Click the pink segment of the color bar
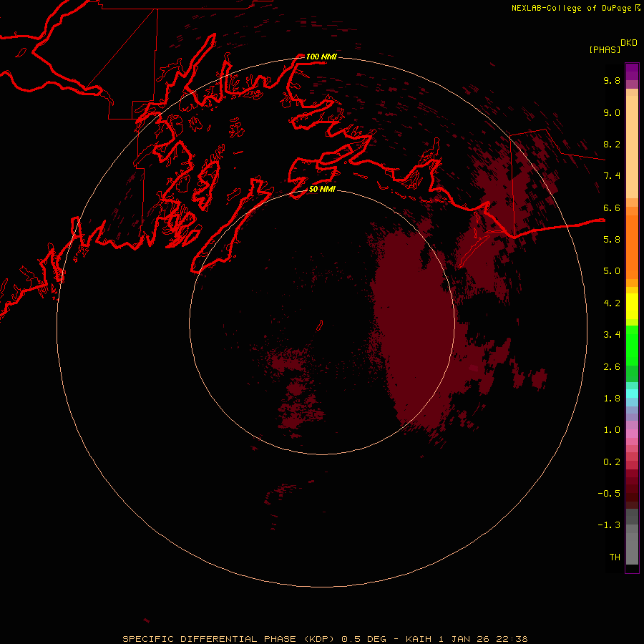Viewport: 644px width, 644px height. click(632, 434)
